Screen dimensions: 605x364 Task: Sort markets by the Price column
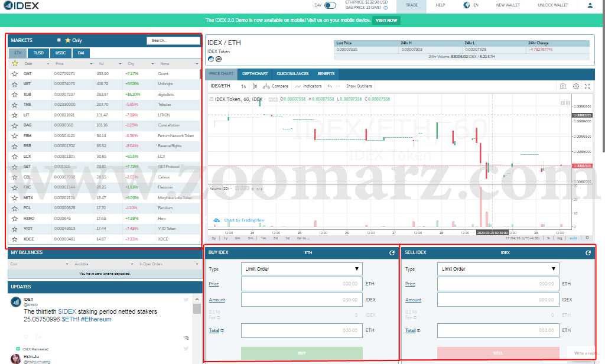click(x=74, y=64)
